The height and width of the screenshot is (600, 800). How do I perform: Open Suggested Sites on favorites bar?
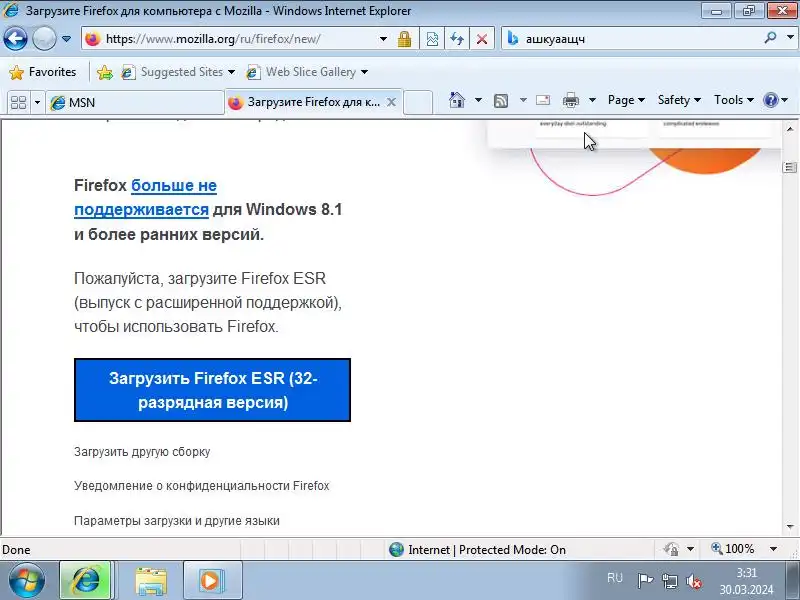(x=178, y=72)
